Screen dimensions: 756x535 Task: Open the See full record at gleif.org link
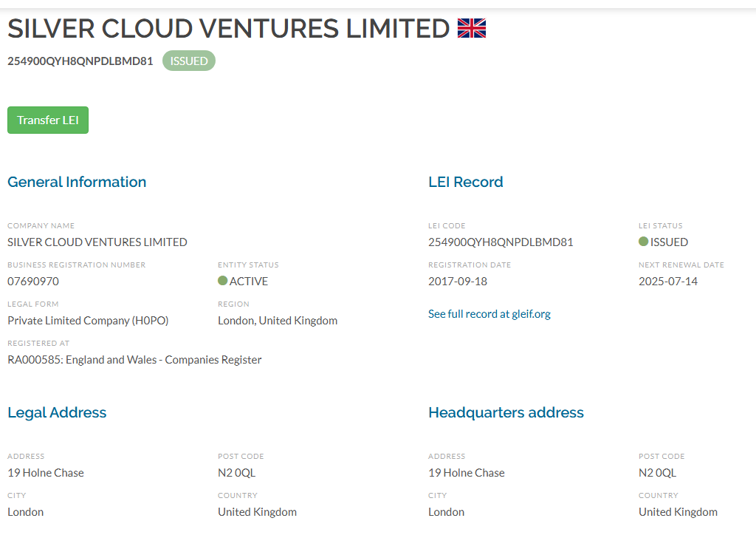click(x=489, y=314)
